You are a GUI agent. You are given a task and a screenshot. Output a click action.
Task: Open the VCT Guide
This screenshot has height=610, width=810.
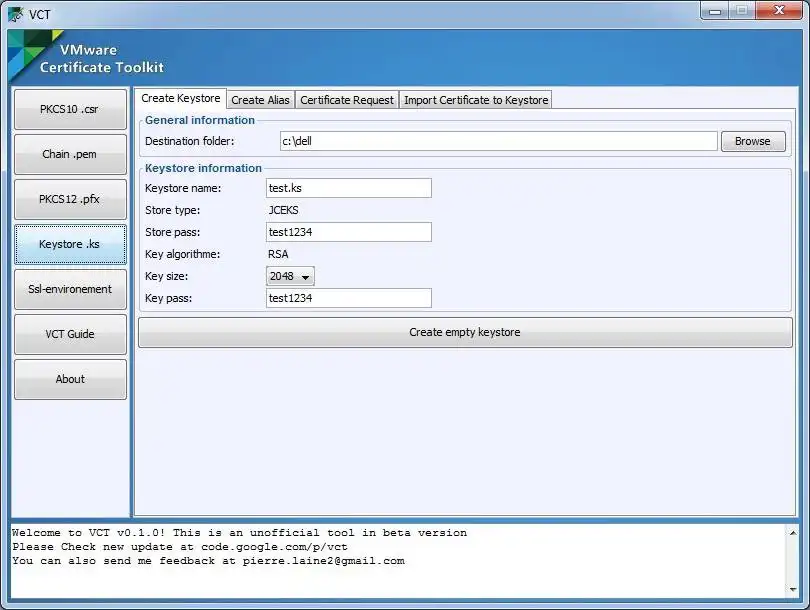(x=70, y=334)
